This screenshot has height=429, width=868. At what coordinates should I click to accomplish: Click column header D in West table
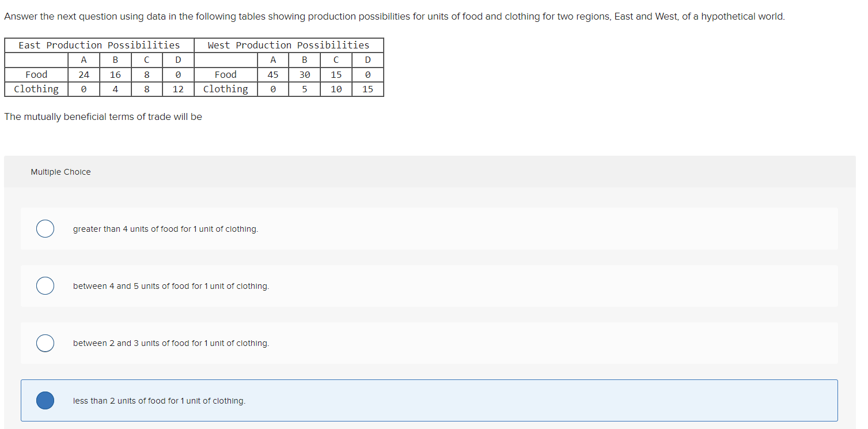coord(367,59)
